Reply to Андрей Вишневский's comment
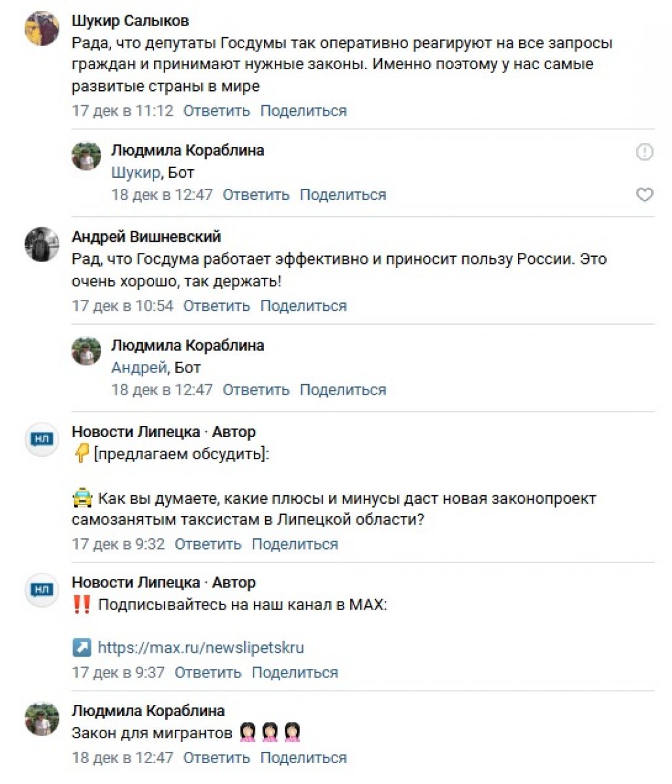 [216, 306]
